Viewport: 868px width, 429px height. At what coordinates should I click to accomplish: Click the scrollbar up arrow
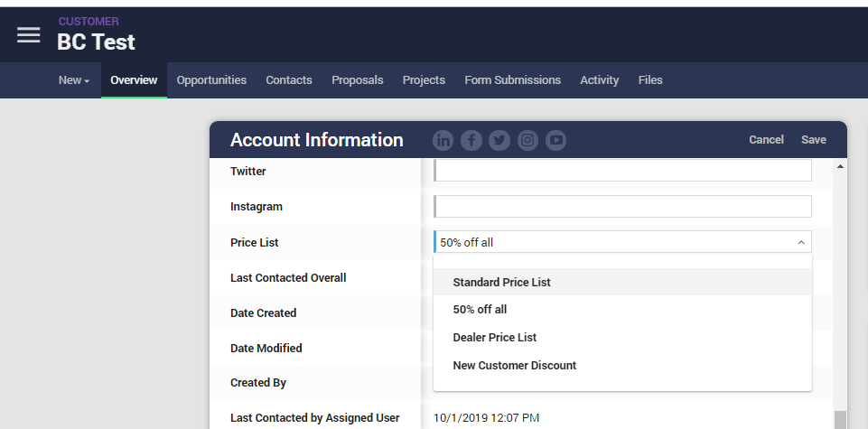point(840,167)
